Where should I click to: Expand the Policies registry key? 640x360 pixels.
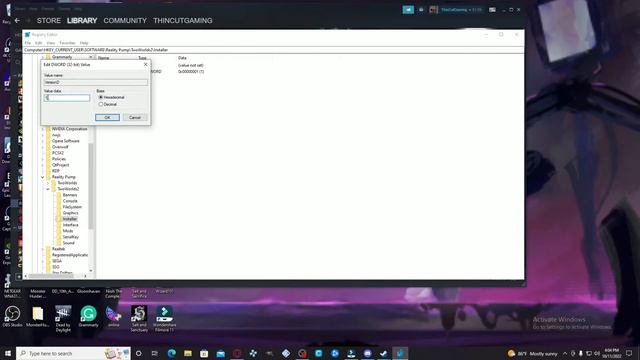(x=42, y=159)
